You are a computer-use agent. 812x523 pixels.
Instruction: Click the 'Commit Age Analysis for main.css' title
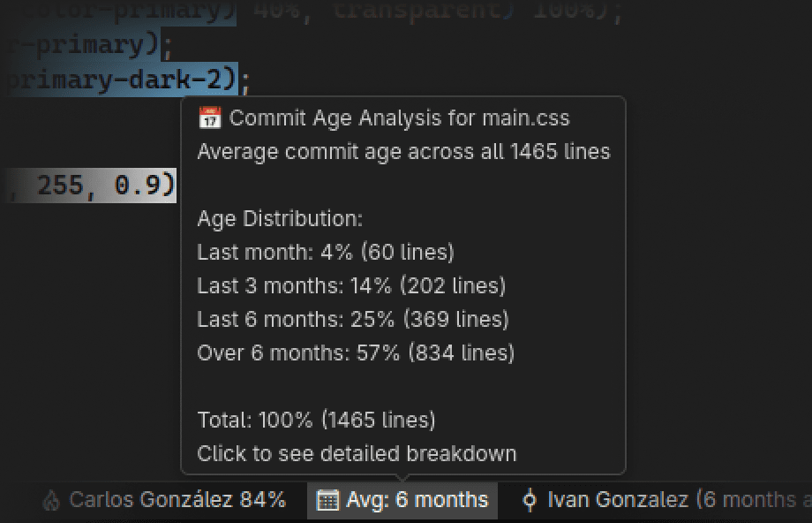[x=399, y=118]
